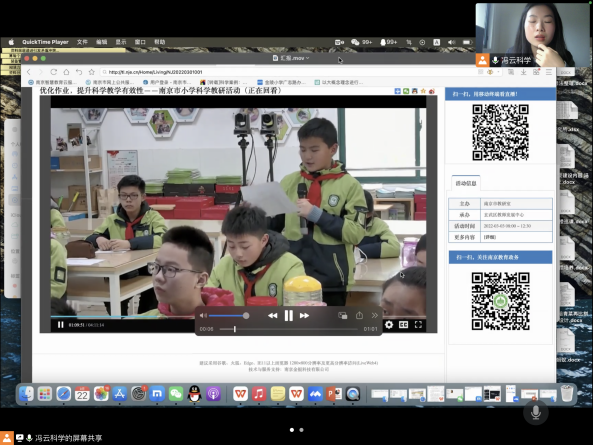The width and height of the screenshot is (593, 445).
Task: Open Music from the Dock
Action: click(259, 394)
